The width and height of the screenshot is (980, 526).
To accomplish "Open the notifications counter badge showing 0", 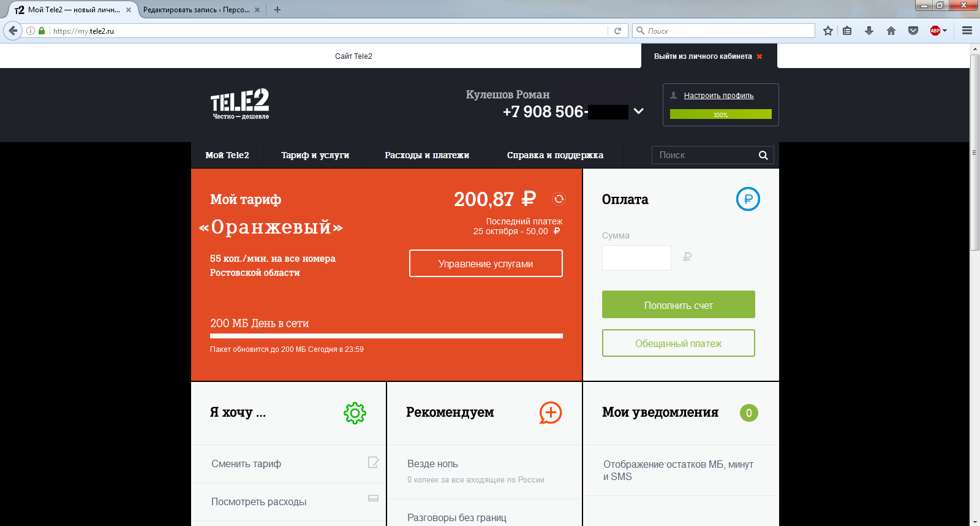I will (748, 413).
